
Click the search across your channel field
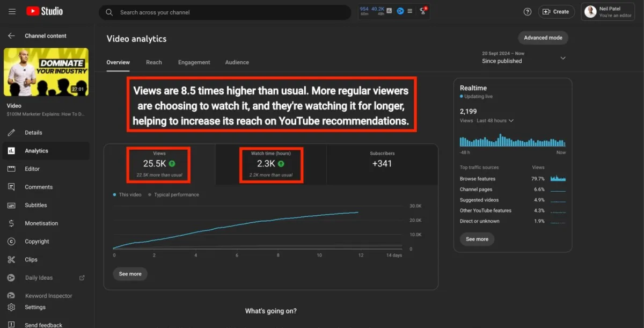225,12
